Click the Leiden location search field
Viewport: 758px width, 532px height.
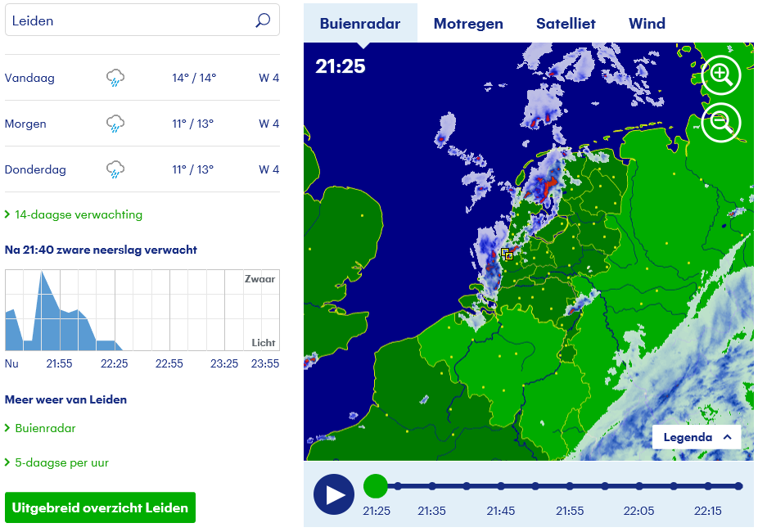coord(142,20)
